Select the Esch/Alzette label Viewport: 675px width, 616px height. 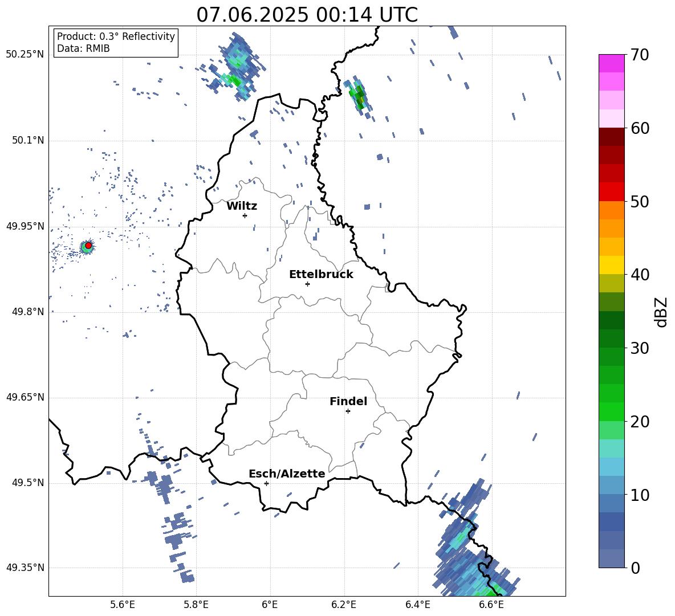(287, 474)
